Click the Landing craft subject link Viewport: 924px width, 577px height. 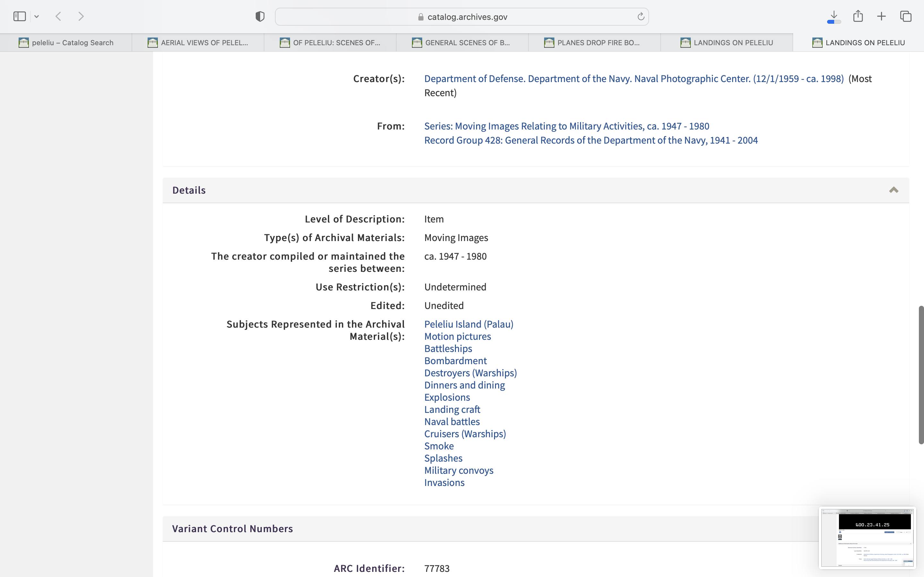coord(452,409)
